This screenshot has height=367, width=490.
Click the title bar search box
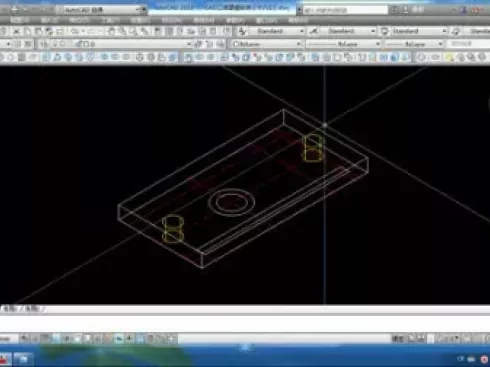345,10
